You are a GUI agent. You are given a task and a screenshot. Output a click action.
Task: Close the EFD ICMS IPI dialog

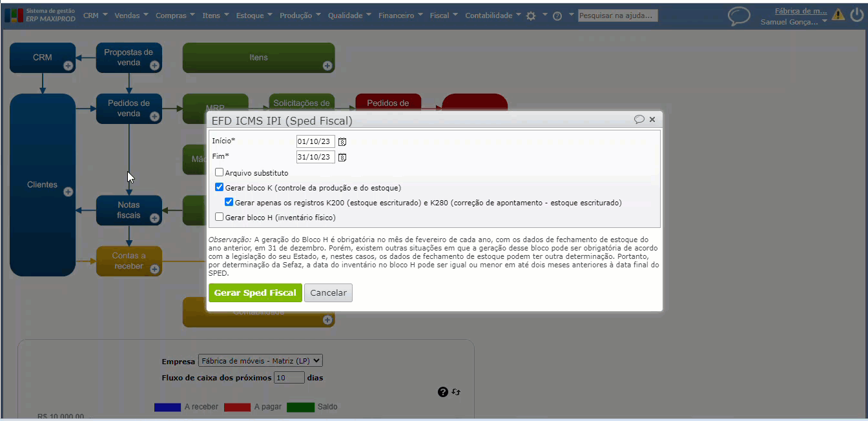point(652,119)
